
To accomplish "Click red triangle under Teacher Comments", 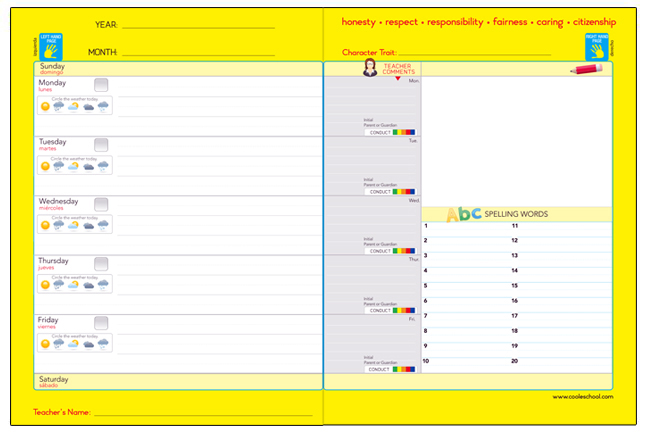I will tap(397, 77).
